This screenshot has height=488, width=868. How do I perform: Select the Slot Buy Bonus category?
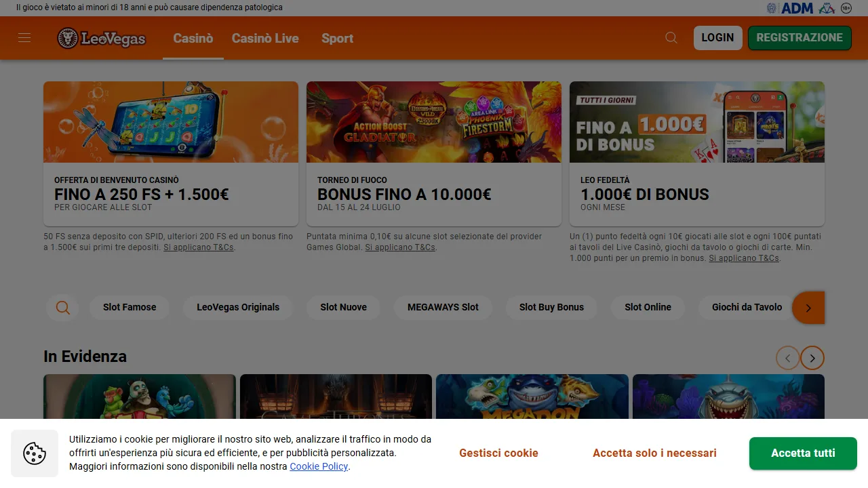[551, 307]
